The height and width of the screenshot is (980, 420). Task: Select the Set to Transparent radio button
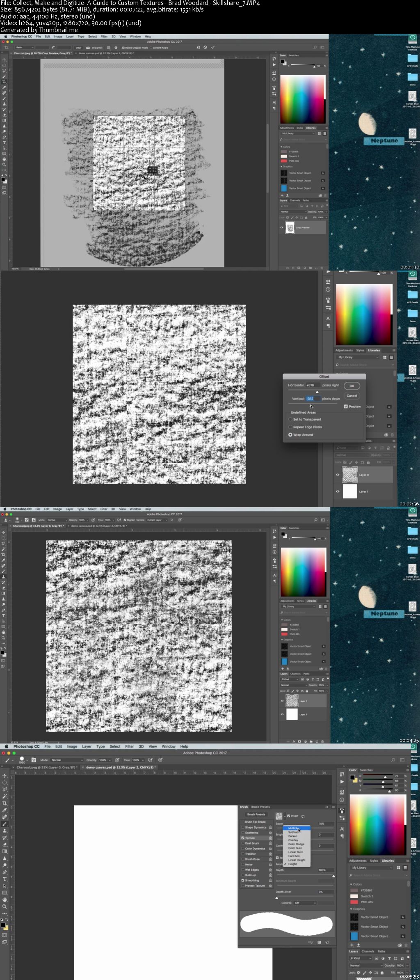tap(290, 419)
